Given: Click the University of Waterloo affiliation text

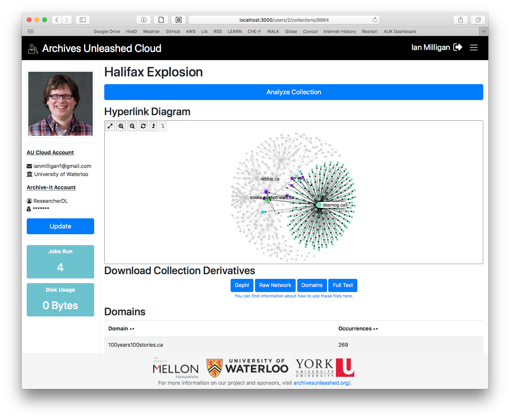Looking at the screenshot, I should coord(61,174).
